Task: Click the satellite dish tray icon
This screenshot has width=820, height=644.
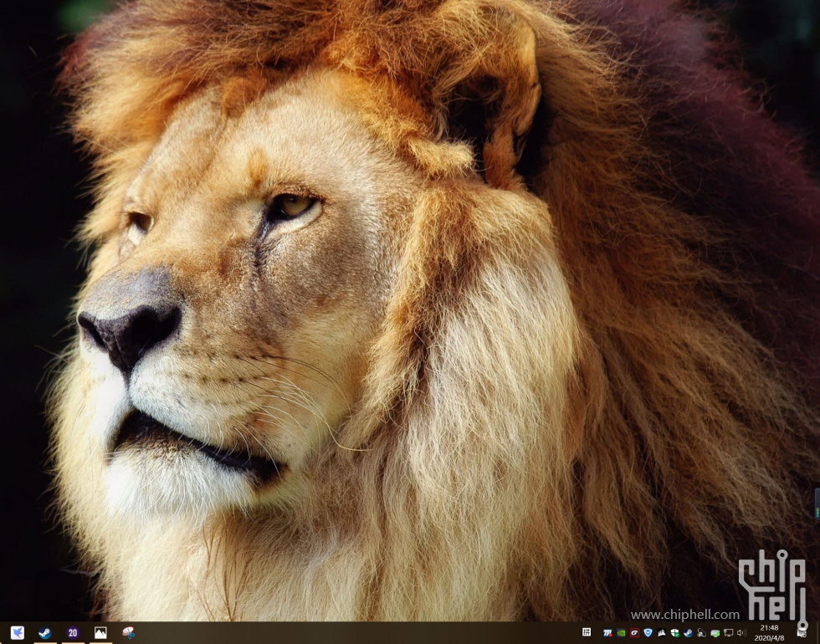Action: [x=701, y=633]
